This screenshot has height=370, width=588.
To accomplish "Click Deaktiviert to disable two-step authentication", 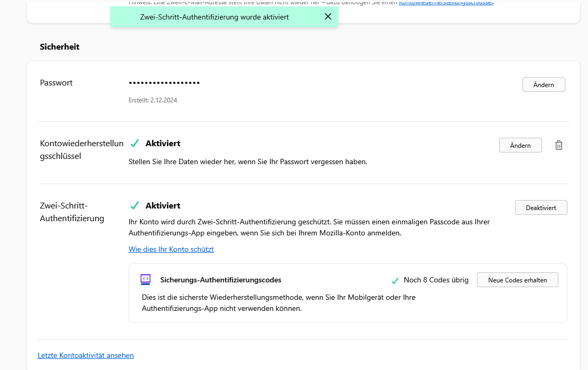I will [x=540, y=207].
